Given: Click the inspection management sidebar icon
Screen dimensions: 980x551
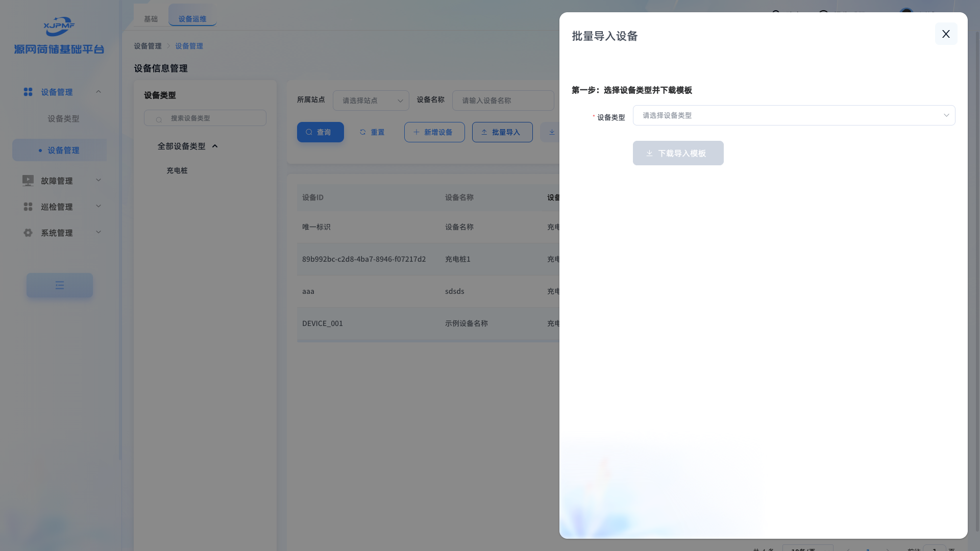Looking at the screenshot, I should pyautogui.click(x=28, y=207).
